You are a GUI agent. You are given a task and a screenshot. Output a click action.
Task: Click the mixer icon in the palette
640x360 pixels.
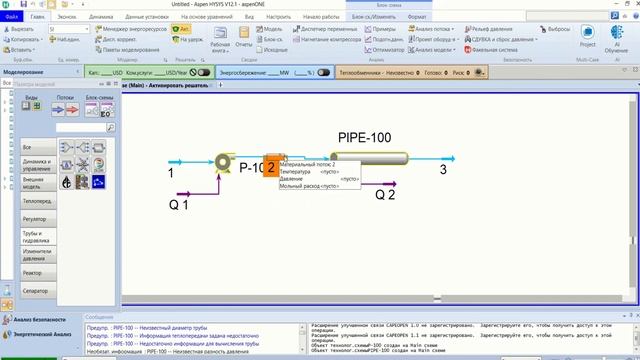(66, 147)
